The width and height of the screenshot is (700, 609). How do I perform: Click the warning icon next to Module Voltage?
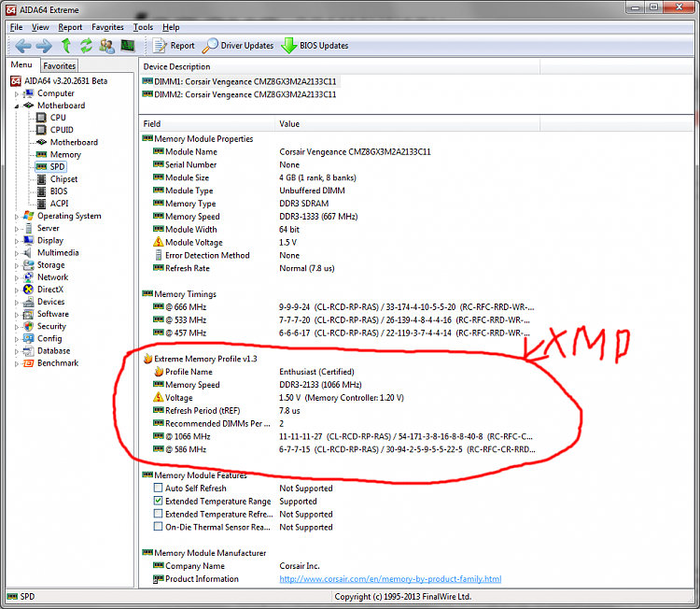point(158,242)
